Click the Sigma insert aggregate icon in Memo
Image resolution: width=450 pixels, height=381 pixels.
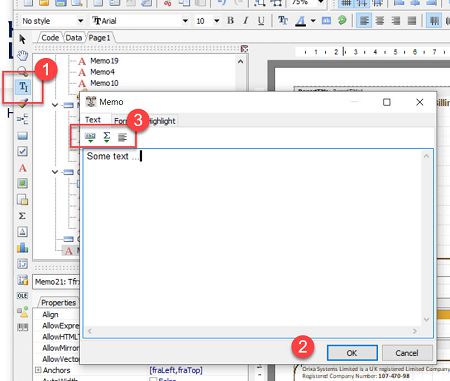pyautogui.click(x=107, y=137)
